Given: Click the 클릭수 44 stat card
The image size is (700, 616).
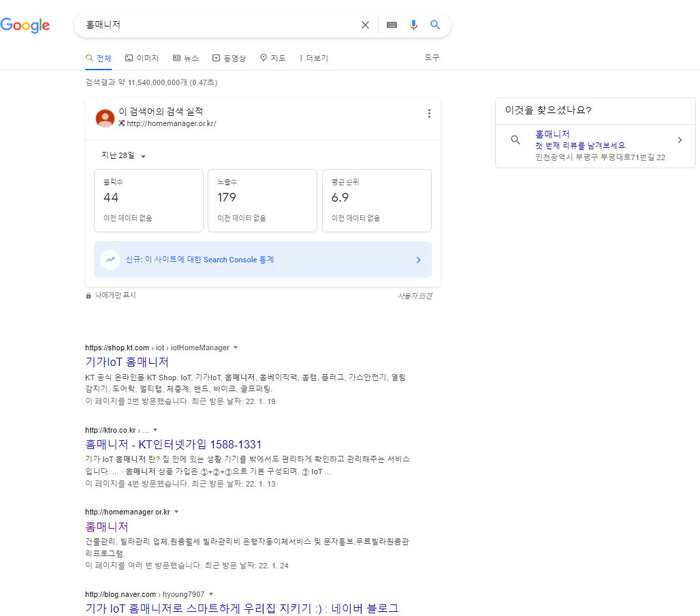Looking at the screenshot, I should coord(149,200).
